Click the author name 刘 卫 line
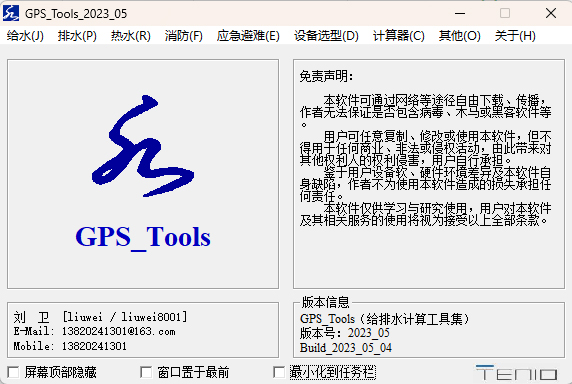Image resolution: width=572 pixels, height=384 pixels. click(100, 317)
